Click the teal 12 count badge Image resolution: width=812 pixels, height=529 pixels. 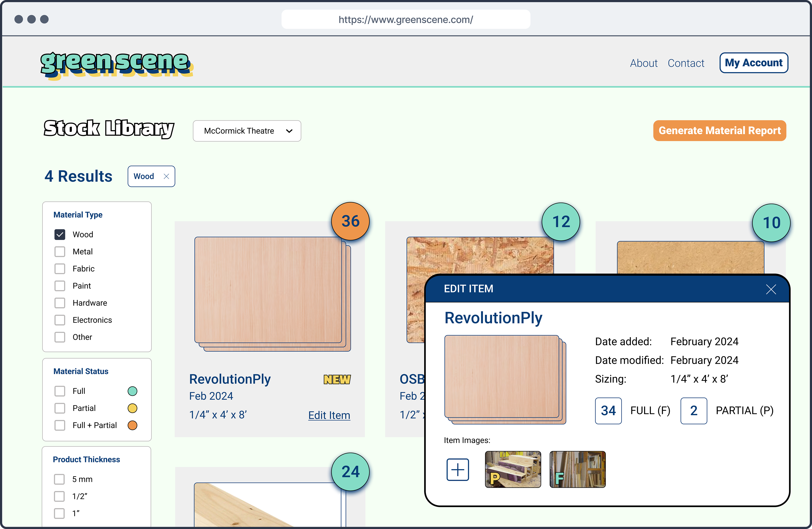[561, 222]
